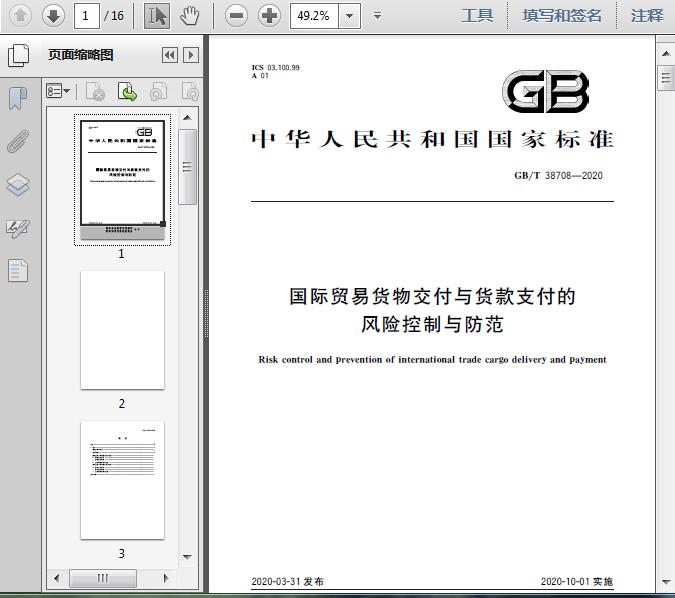Select page 1 thumbnail
The height and width of the screenshot is (598, 675).
click(x=122, y=180)
